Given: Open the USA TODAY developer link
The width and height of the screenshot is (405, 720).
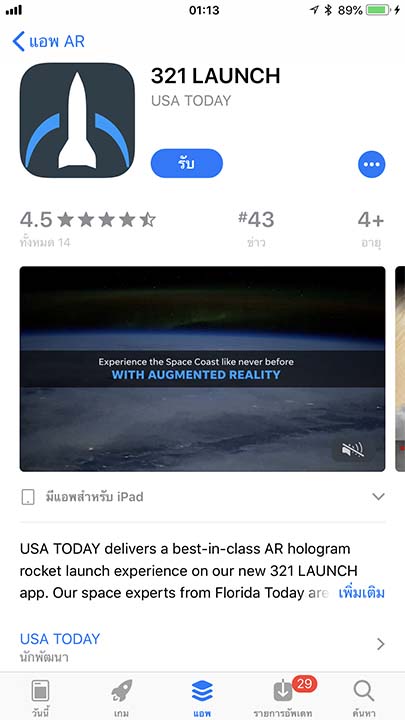Looking at the screenshot, I should coord(60,639).
